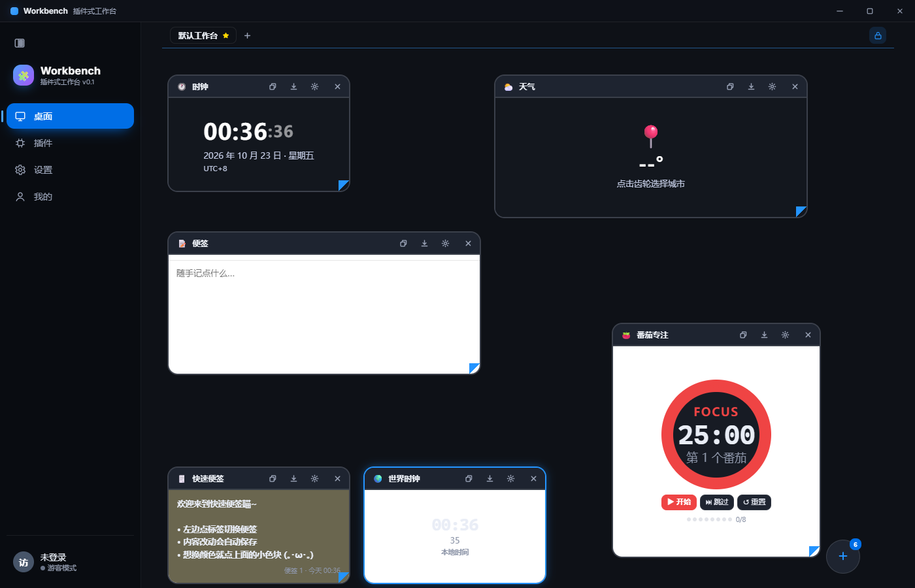Click the floating add widget button
Image resolution: width=915 pixels, height=588 pixels.
coord(843,556)
